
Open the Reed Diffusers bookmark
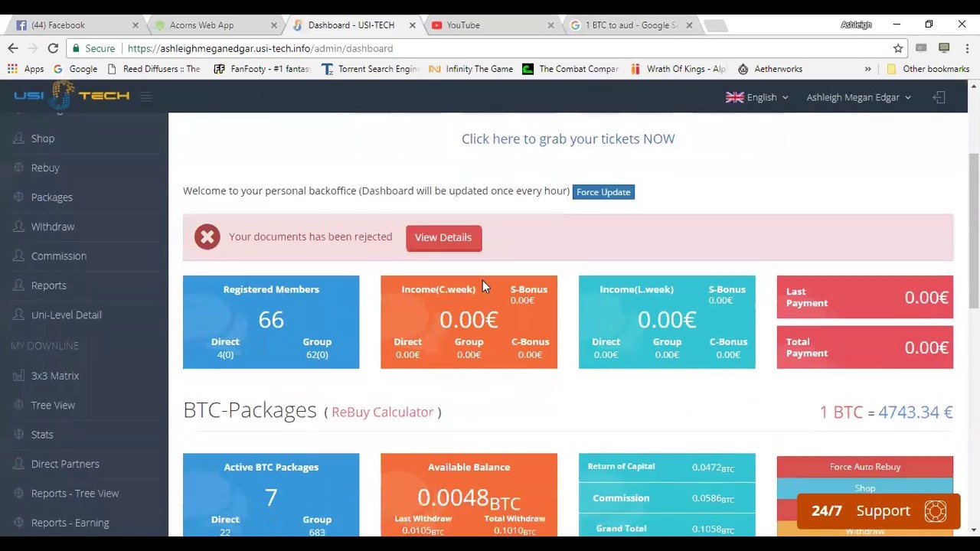pyautogui.click(x=154, y=69)
